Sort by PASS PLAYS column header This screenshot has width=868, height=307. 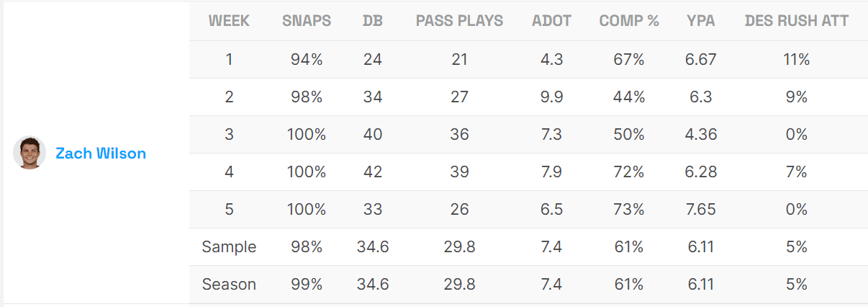tap(459, 21)
